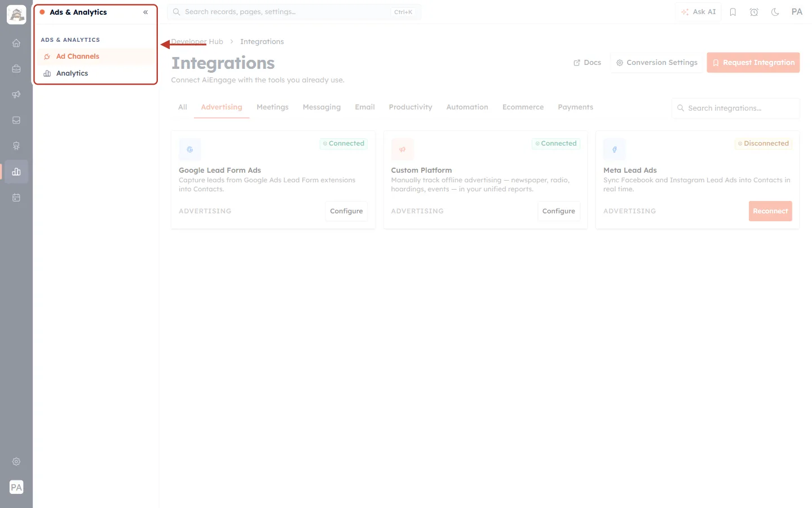Image resolution: width=812 pixels, height=508 pixels.
Task: Reconnect Meta Lead Ads
Action: click(770, 211)
